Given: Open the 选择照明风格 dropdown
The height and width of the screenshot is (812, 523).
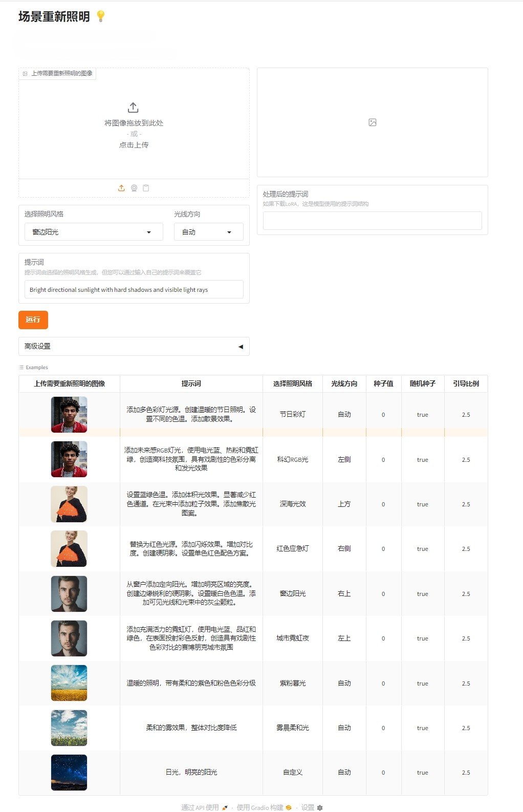Looking at the screenshot, I should click(94, 232).
